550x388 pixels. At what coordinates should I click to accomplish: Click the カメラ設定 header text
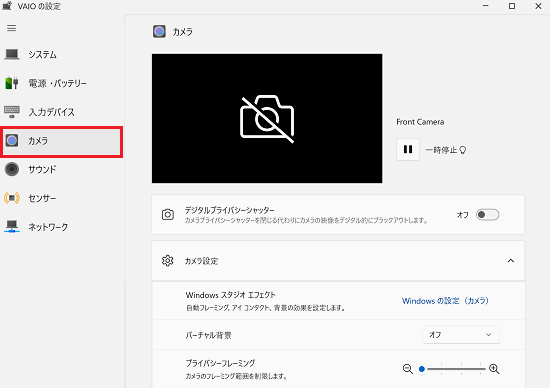coord(201,261)
